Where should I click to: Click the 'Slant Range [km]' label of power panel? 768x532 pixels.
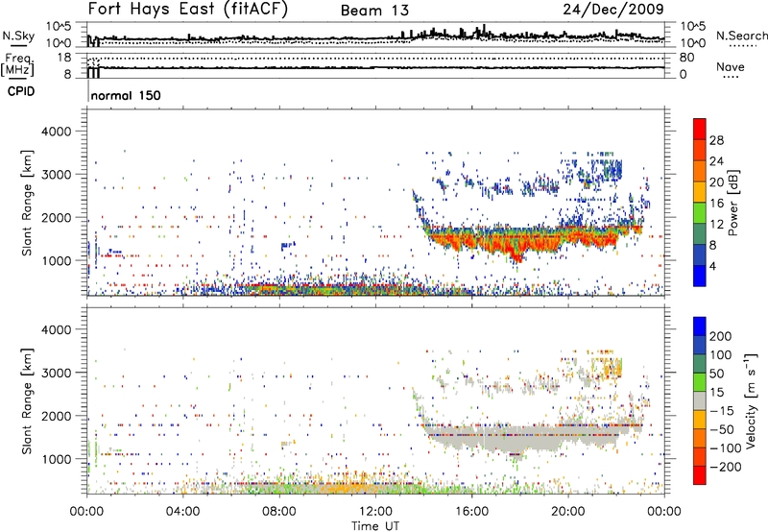pos(27,203)
